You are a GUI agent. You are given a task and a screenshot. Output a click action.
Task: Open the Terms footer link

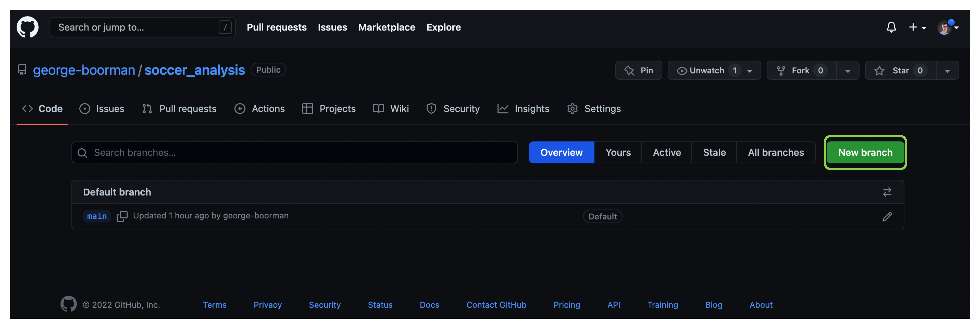[x=215, y=305]
